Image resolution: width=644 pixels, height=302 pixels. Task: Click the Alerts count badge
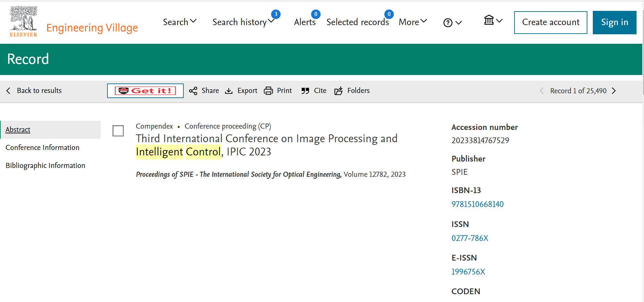tap(316, 14)
